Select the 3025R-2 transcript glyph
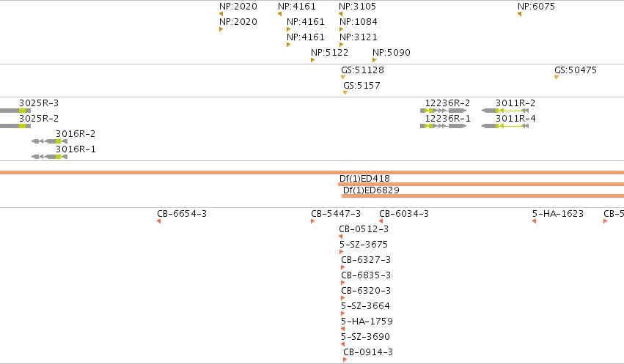624x364 pixels. tap(15, 126)
